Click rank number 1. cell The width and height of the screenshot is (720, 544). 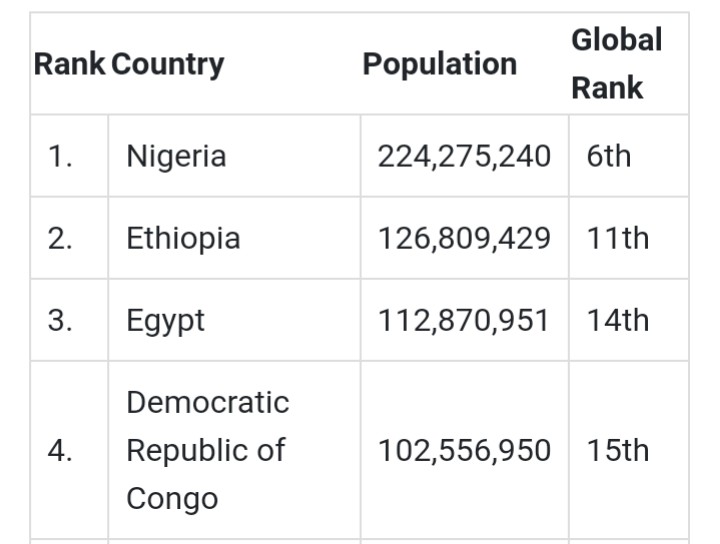[x=61, y=156]
